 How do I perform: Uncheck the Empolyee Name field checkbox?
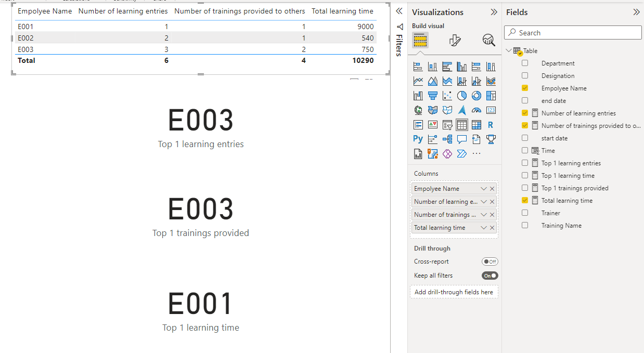525,88
